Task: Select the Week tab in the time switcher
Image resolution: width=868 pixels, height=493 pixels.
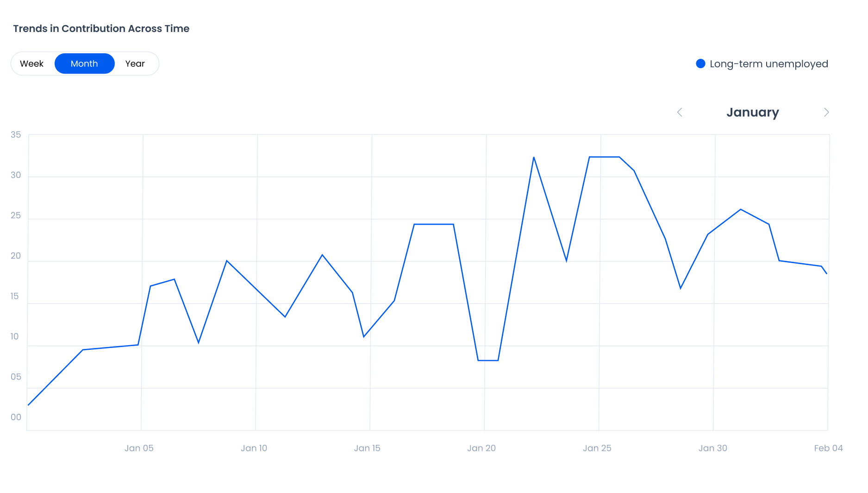Action: click(x=32, y=63)
